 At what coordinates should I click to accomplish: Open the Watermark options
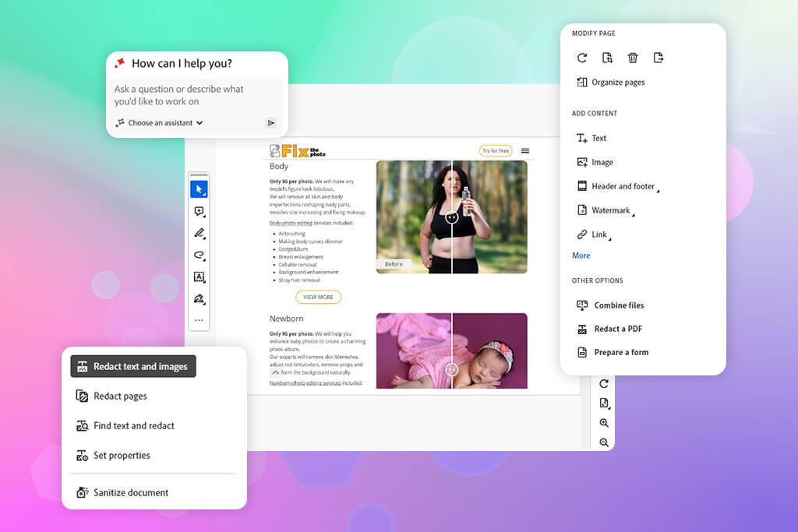pos(606,210)
